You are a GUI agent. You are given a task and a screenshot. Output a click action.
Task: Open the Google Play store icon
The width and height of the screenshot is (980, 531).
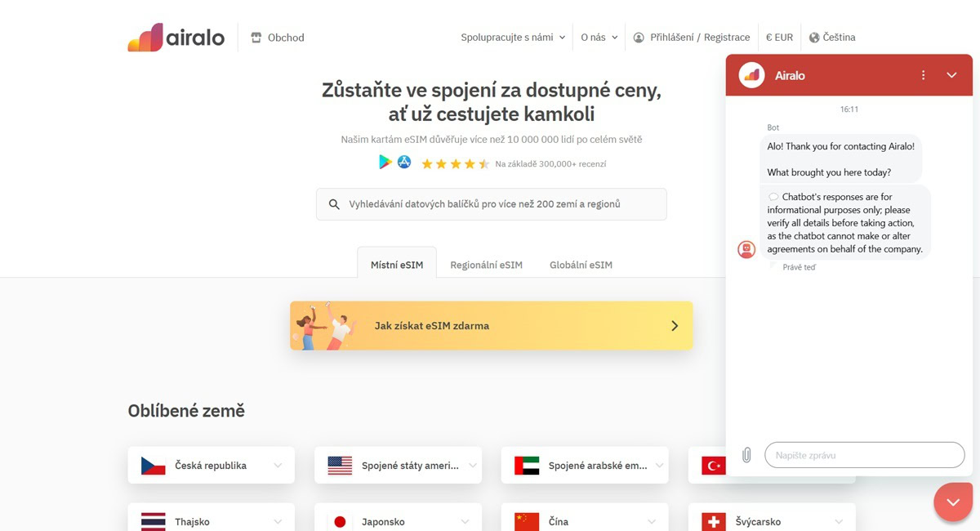[x=385, y=163]
